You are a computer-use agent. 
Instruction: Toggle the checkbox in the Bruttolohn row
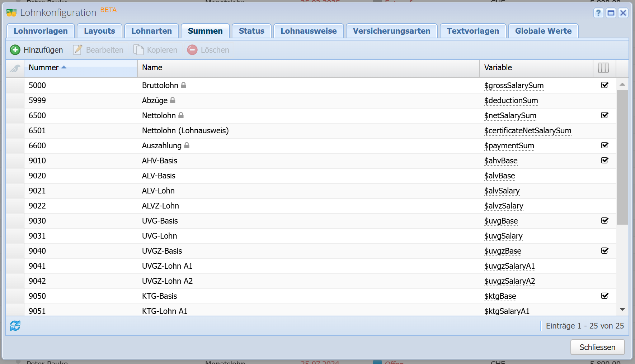[x=605, y=85]
